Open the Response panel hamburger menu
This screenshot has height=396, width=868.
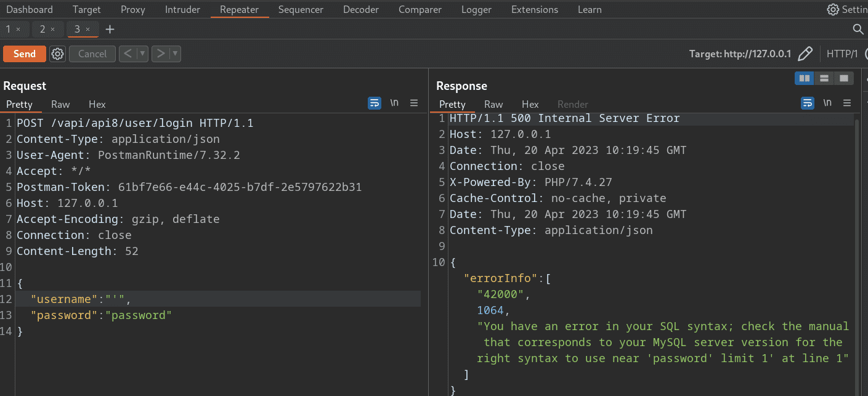[847, 103]
